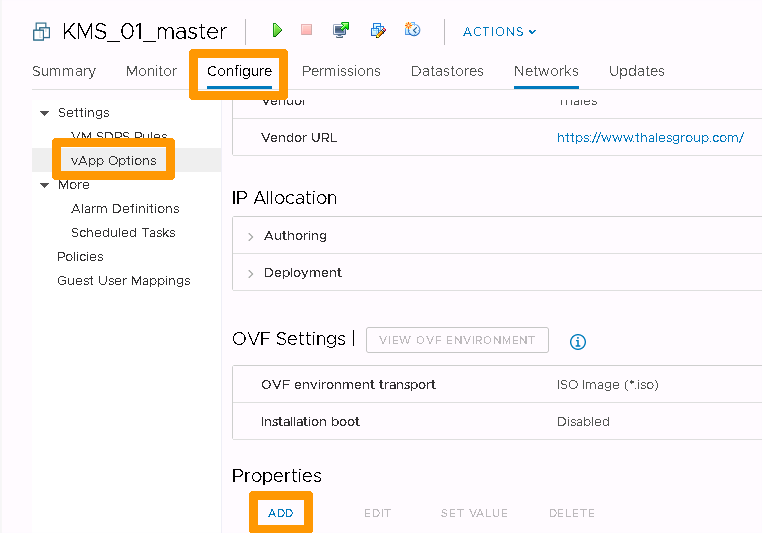Click the green Power On icon

point(277,31)
